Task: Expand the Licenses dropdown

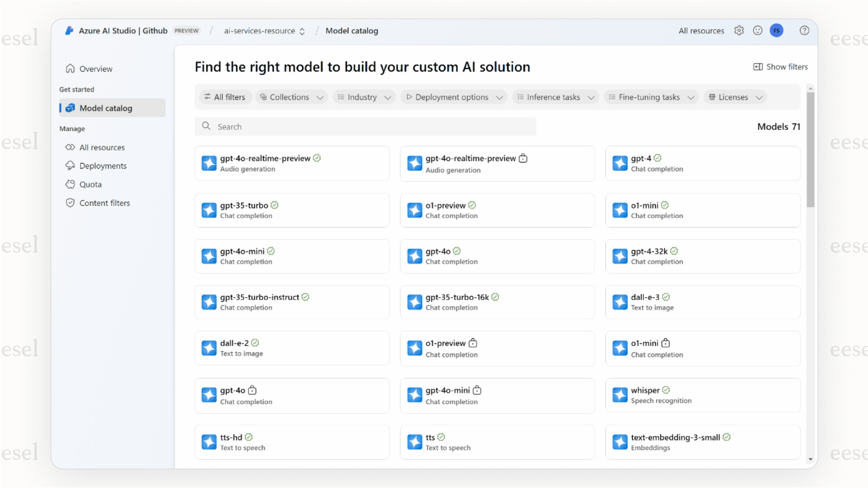Action: [x=734, y=97]
